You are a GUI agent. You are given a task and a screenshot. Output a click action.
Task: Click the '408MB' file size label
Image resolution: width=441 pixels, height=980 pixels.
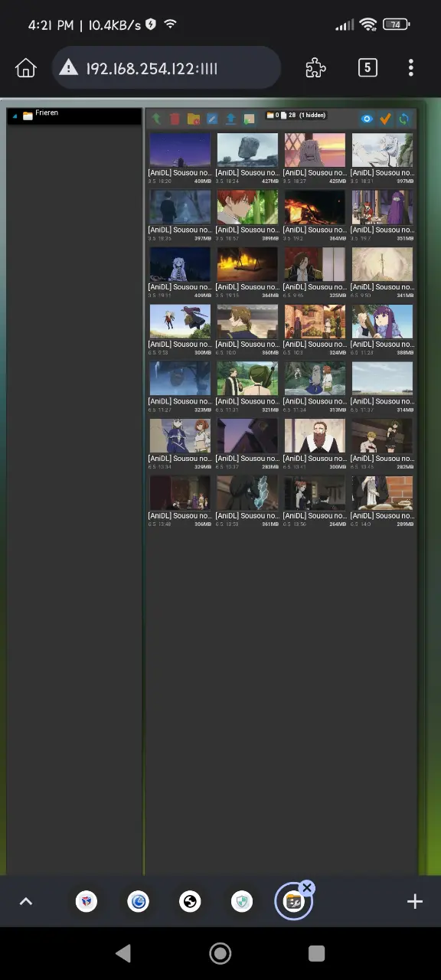(x=203, y=181)
